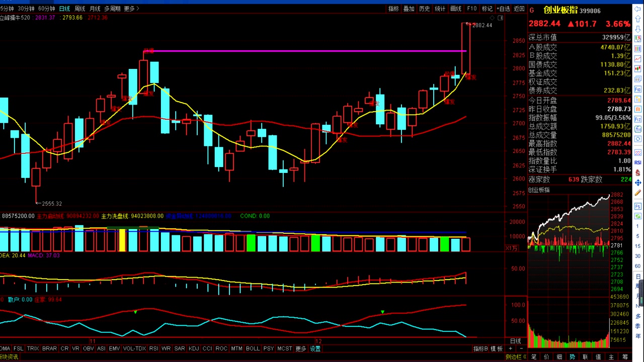Click 返回 to go back
644x362 pixels.
click(x=519, y=9)
